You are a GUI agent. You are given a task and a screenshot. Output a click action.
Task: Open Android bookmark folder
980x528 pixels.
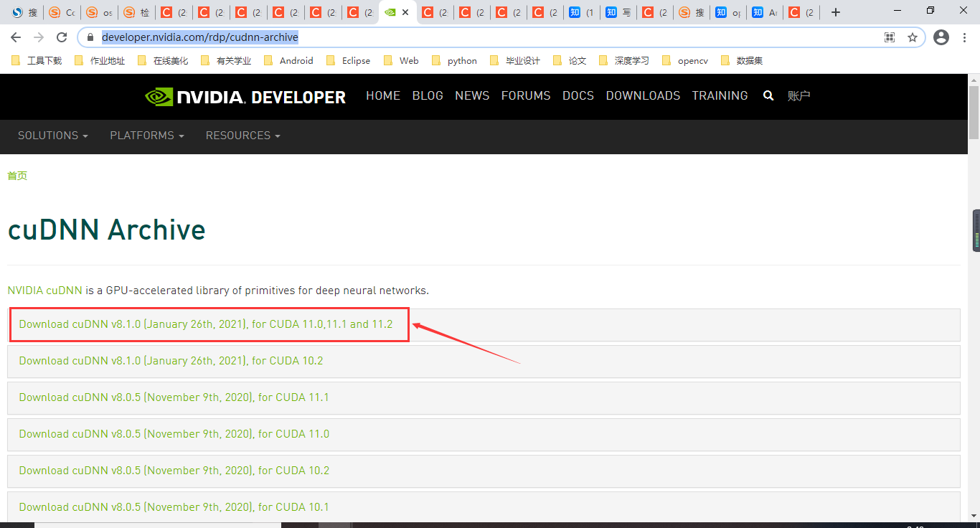(x=288, y=61)
